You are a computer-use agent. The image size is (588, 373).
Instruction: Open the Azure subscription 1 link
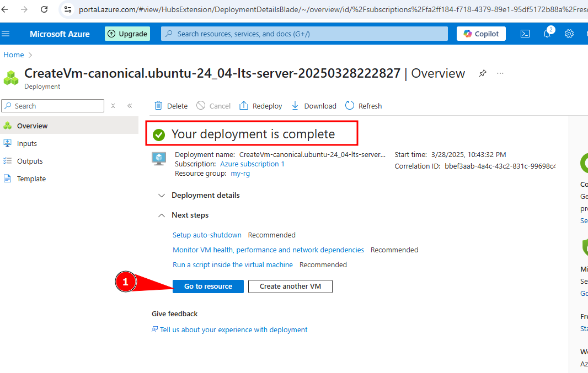coord(252,164)
